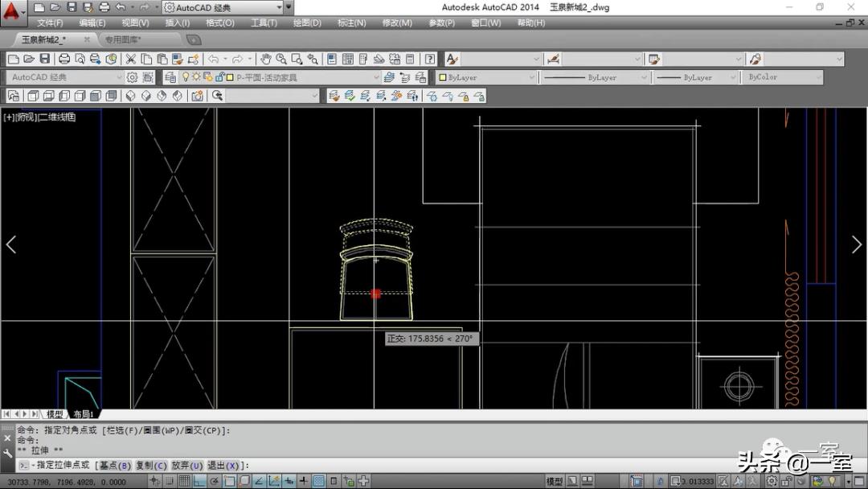Click the workspace settings gear icon

132,77
